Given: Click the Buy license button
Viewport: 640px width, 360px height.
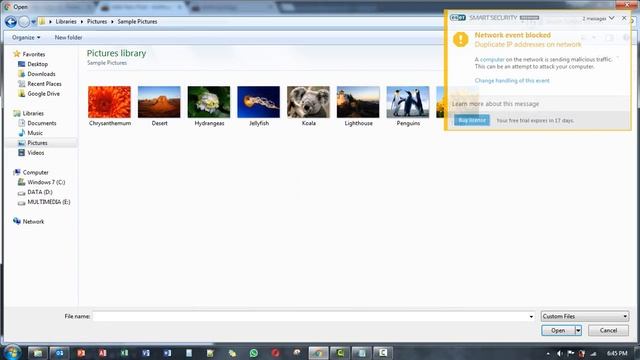Looking at the screenshot, I should (472, 120).
